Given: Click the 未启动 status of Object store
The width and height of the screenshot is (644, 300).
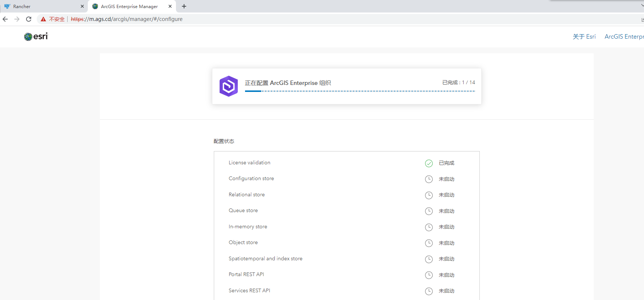Looking at the screenshot, I should tap(447, 243).
